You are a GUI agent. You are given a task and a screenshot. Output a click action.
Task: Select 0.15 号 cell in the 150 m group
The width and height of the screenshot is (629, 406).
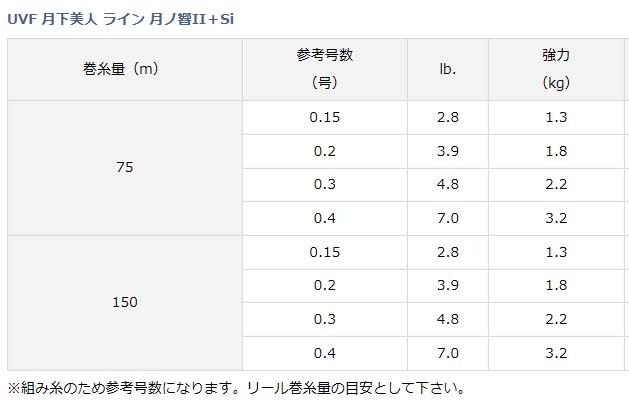324,252
